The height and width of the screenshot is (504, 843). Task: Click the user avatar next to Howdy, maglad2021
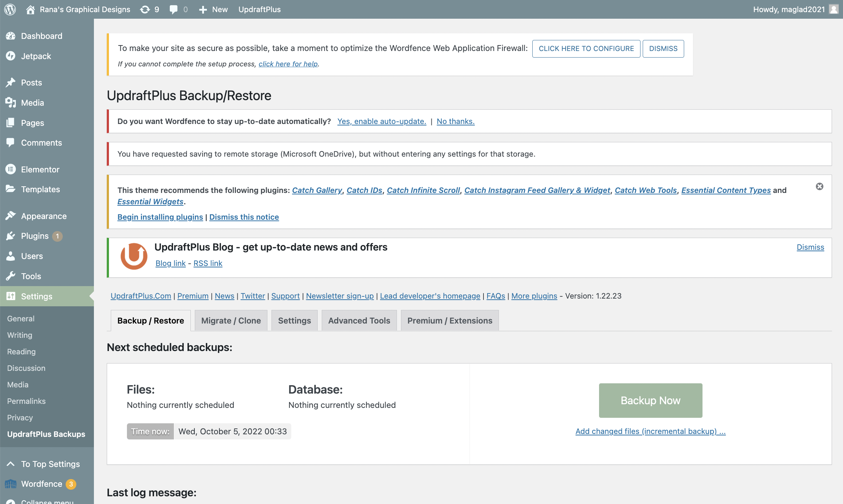coord(834,9)
